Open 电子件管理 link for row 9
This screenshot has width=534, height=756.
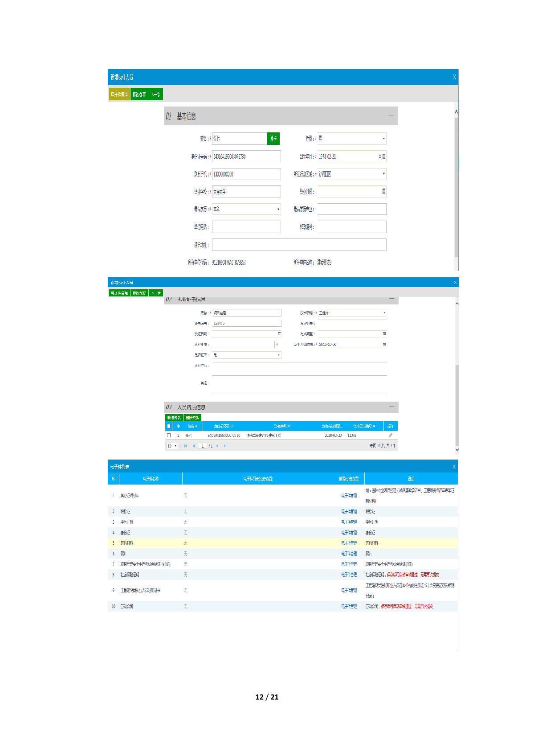click(349, 590)
